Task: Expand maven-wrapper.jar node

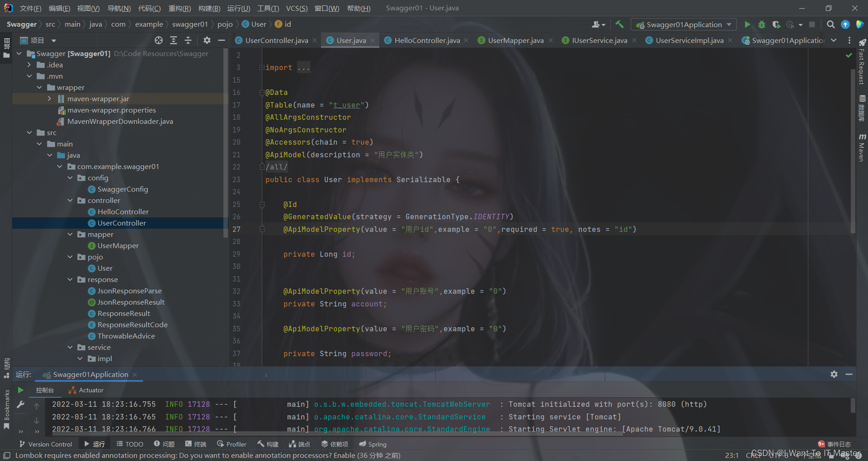Action: coord(49,99)
